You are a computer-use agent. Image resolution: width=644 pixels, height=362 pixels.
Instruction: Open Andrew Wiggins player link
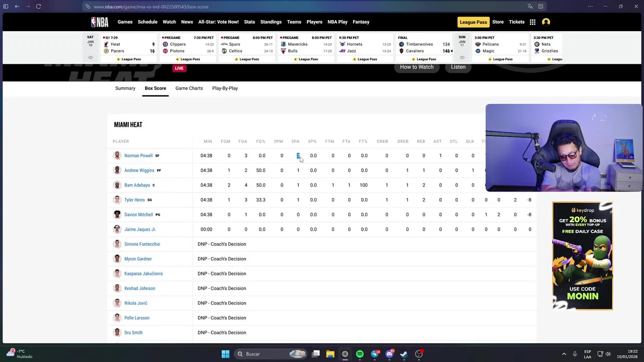139,170
